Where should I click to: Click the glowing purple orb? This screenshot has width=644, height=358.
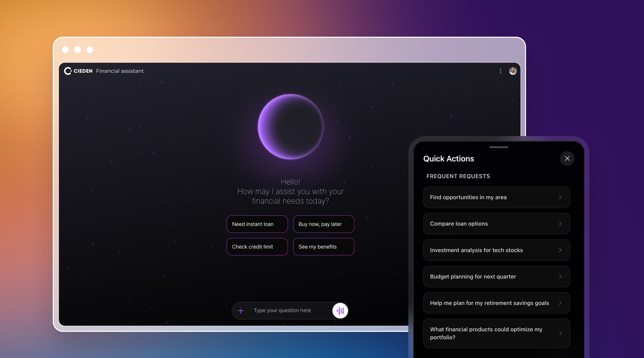point(290,127)
